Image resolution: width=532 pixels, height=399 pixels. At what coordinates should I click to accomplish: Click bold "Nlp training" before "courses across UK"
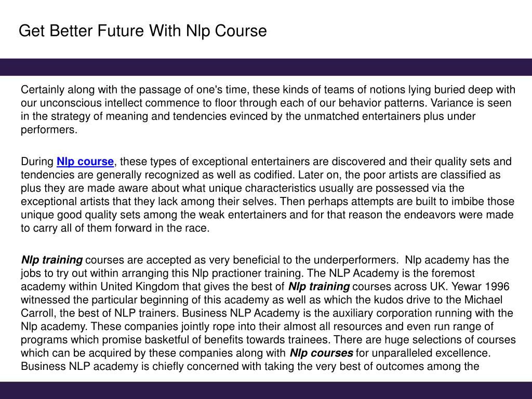click(319, 286)
